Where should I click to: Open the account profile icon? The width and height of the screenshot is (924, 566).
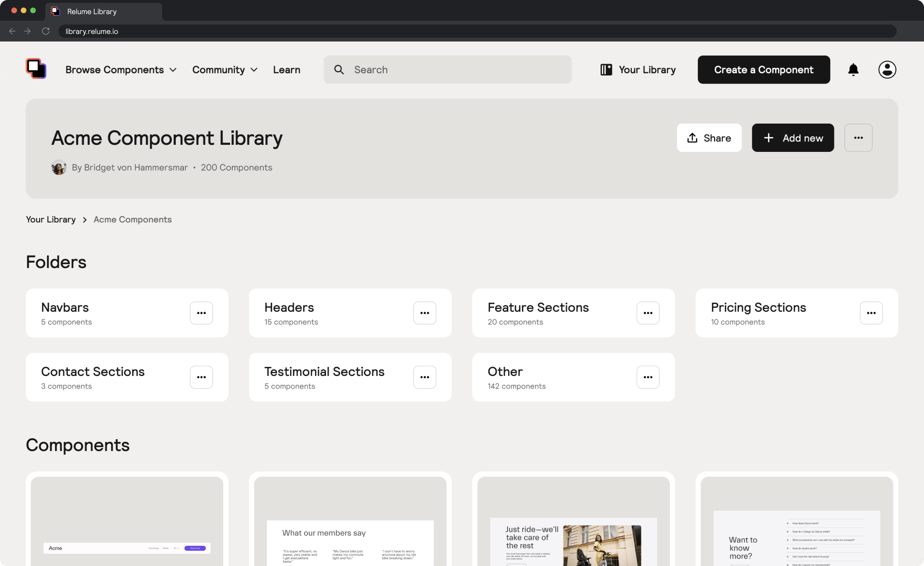click(887, 69)
